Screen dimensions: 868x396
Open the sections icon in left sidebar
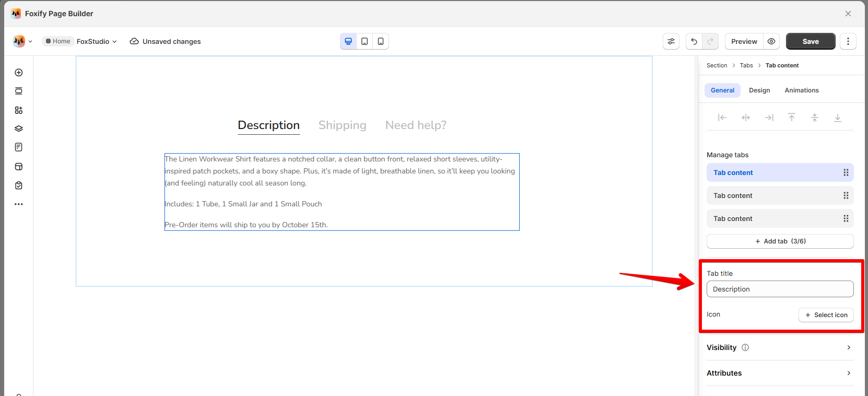point(19,91)
